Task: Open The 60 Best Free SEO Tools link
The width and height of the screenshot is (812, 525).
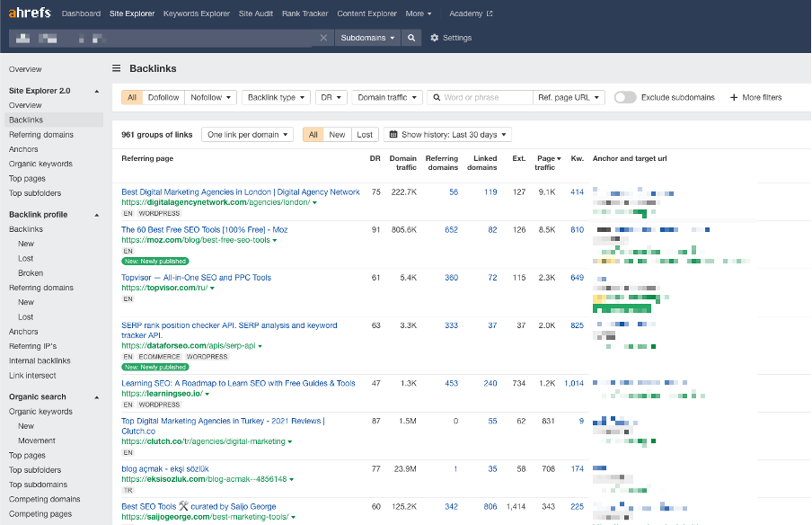Action: [205, 229]
